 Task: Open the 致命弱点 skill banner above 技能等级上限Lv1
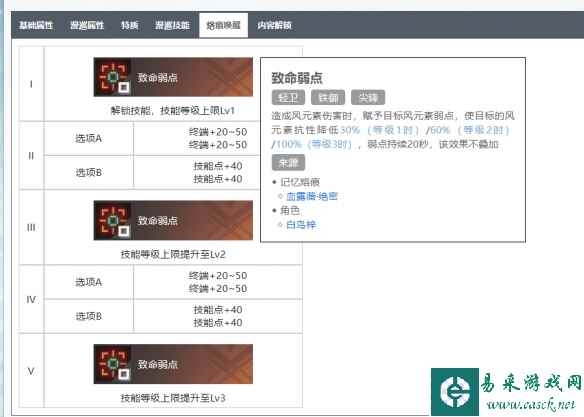tap(173, 77)
